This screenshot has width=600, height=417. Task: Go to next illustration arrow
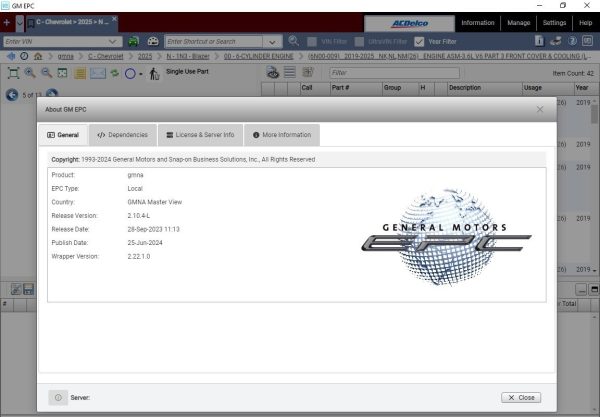tap(52, 93)
